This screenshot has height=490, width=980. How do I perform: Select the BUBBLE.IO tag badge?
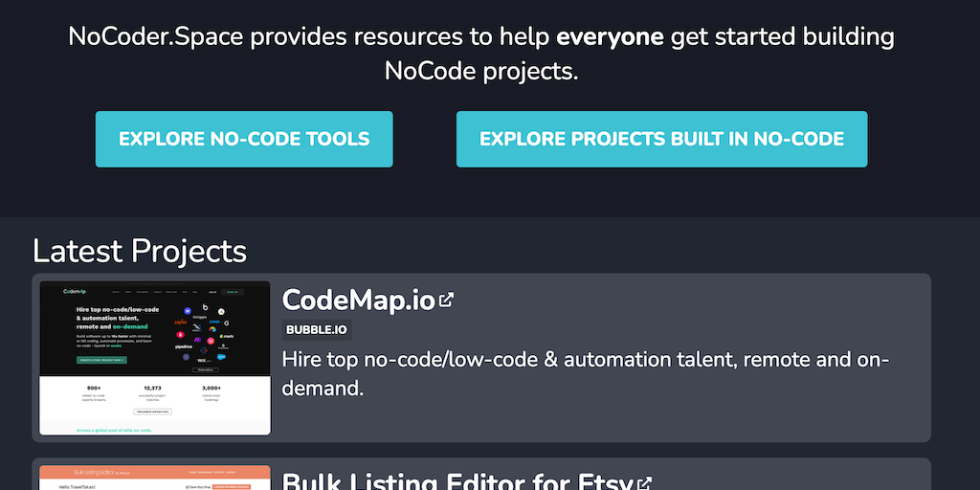(x=317, y=330)
